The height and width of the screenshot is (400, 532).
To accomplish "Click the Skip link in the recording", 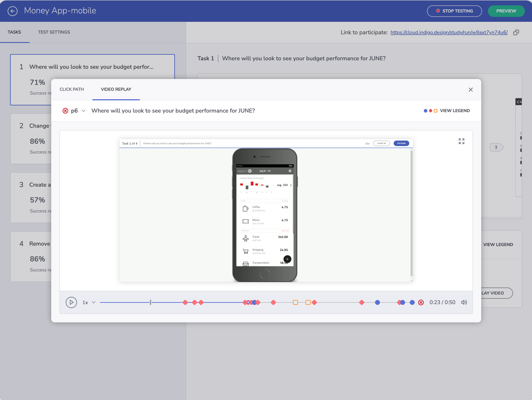I will click(x=367, y=143).
